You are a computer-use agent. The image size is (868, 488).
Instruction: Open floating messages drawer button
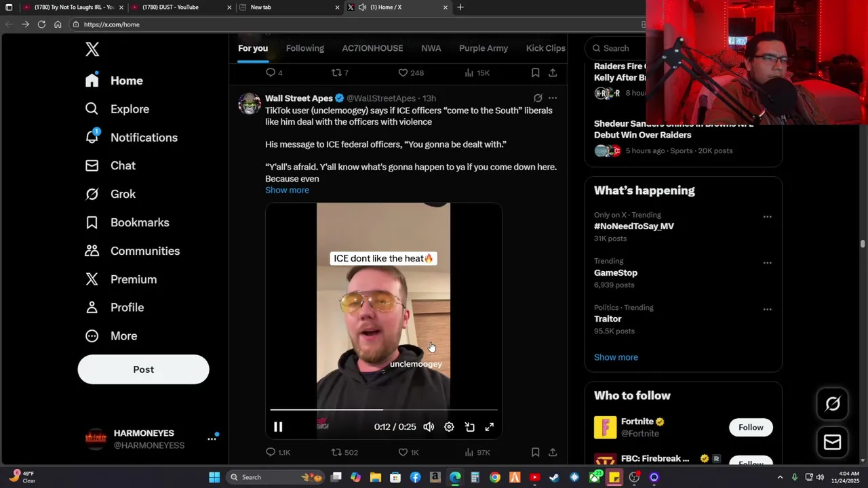[x=832, y=443]
